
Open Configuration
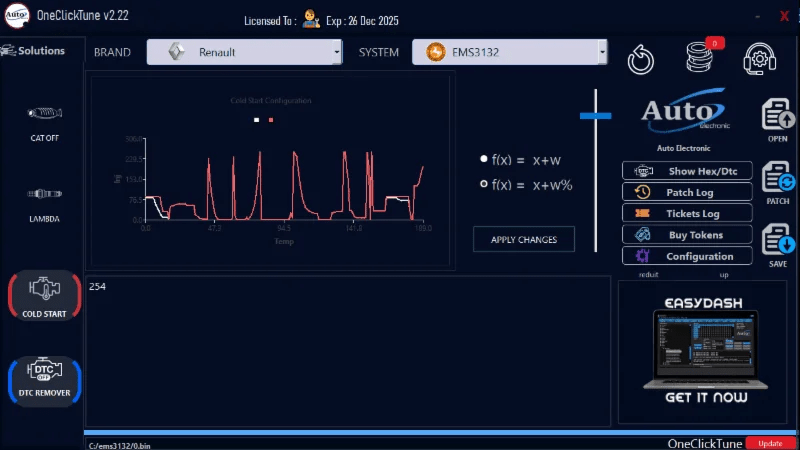[x=687, y=256]
